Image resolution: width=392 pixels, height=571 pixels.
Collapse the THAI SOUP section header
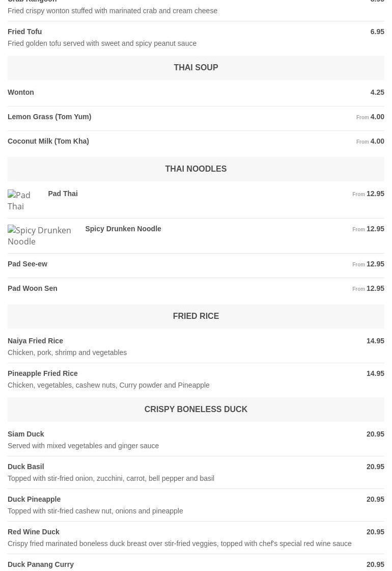(x=195, y=68)
